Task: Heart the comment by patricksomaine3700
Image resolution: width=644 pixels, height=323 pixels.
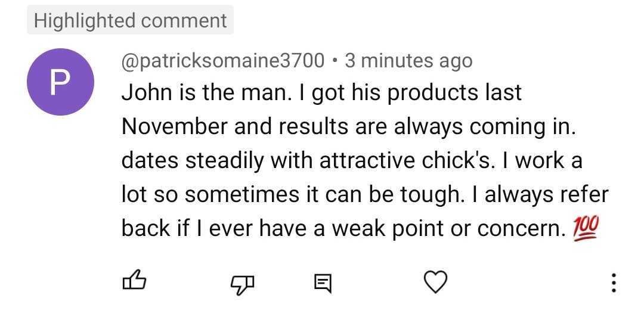Action: pos(435,281)
